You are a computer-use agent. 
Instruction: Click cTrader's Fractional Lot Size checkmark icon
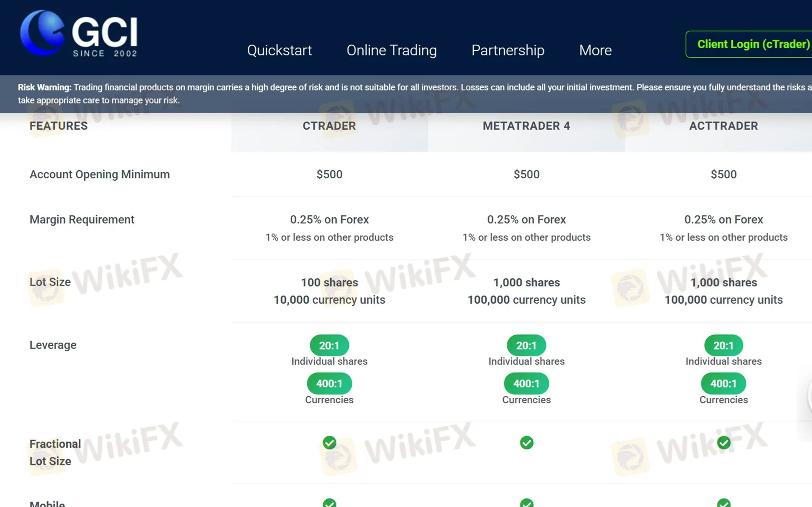330,443
